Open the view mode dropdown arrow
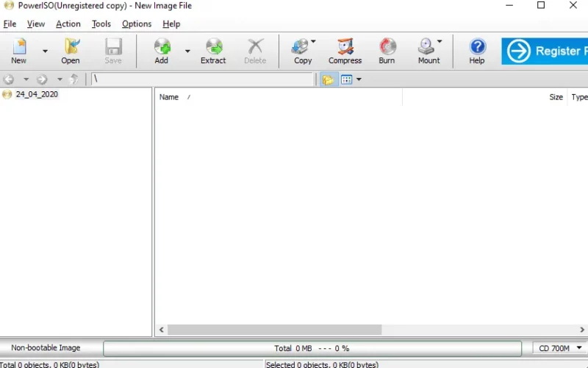This screenshot has width=588, height=368. (359, 79)
